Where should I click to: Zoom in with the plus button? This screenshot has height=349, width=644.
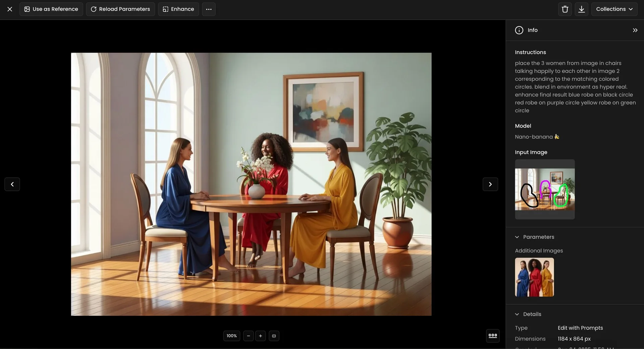coord(261,336)
